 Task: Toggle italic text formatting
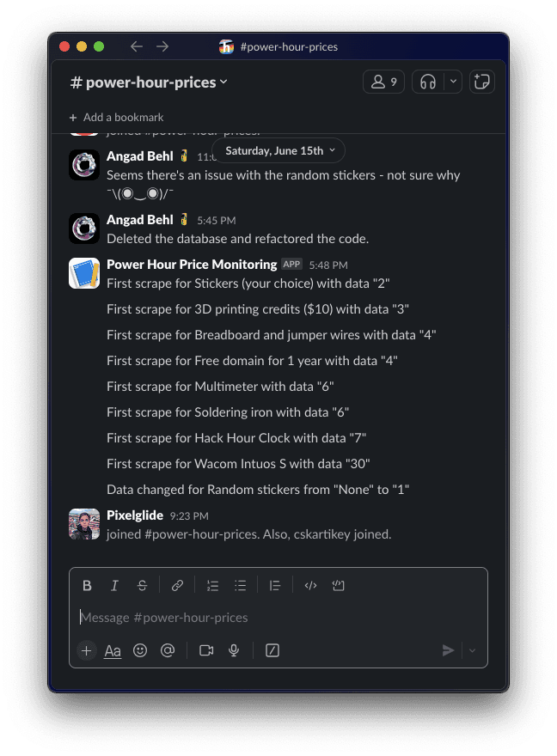tap(114, 586)
